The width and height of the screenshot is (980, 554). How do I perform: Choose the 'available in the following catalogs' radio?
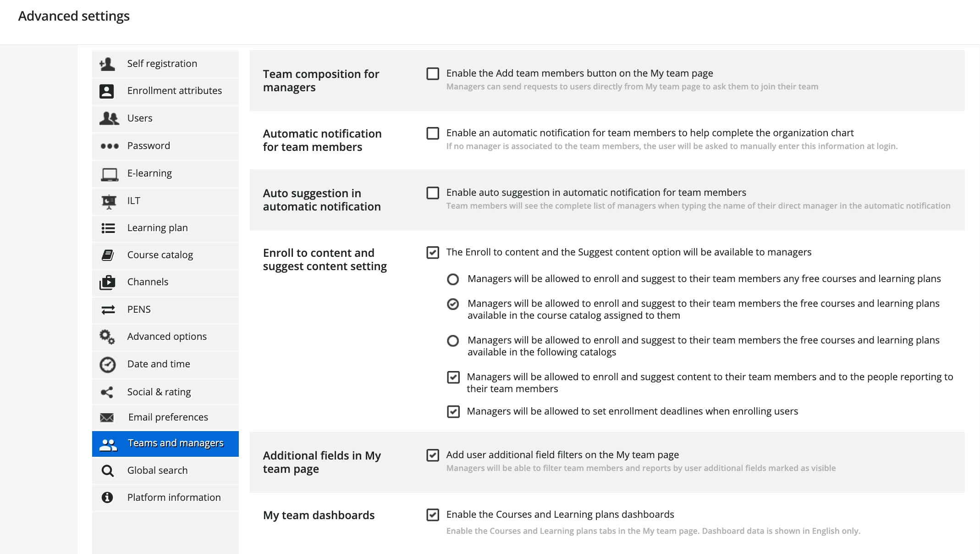coord(453,341)
